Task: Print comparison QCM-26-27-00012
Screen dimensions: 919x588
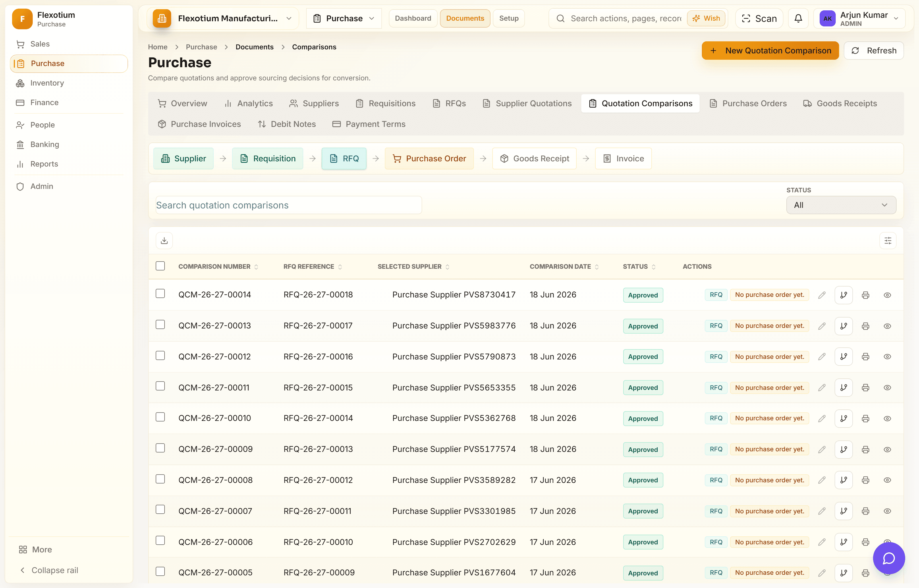Action: [866, 357]
